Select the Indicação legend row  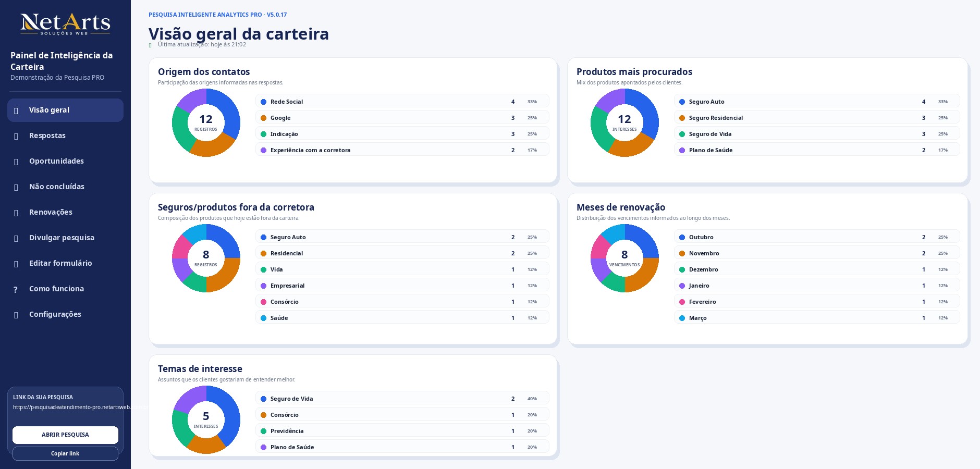pyautogui.click(x=402, y=134)
